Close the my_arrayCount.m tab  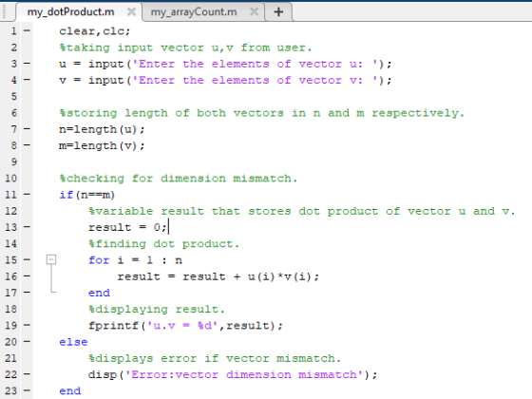point(254,12)
